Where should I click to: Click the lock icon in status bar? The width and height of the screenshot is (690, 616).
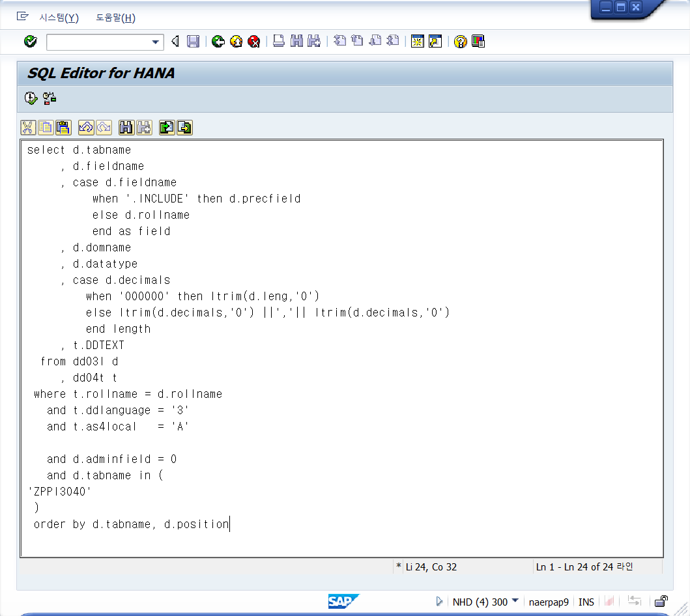coord(661,601)
